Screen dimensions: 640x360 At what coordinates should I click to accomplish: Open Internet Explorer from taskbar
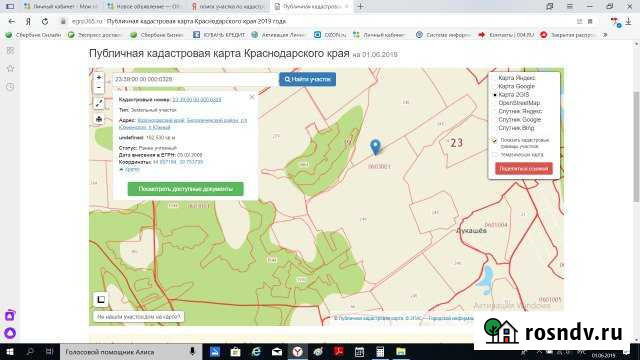point(256,351)
